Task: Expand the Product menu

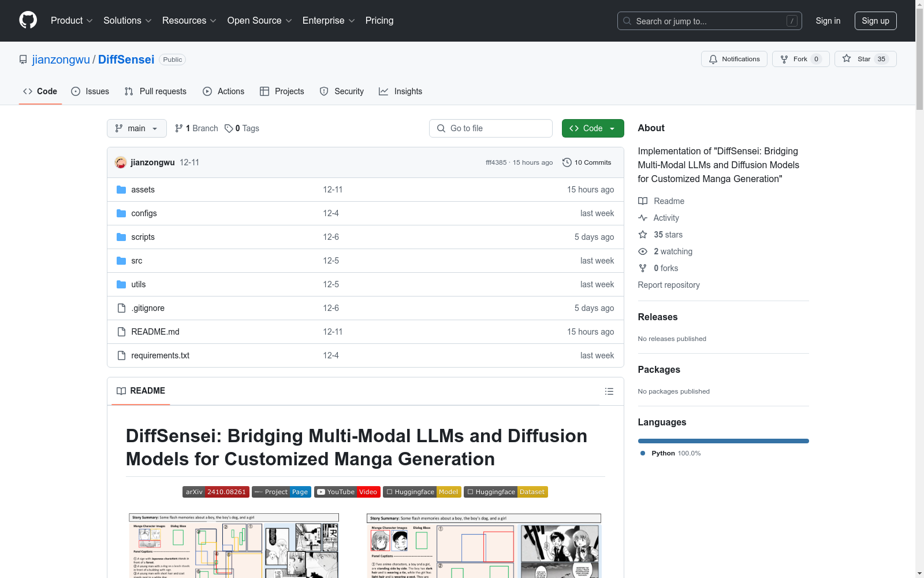Action: [72, 21]
